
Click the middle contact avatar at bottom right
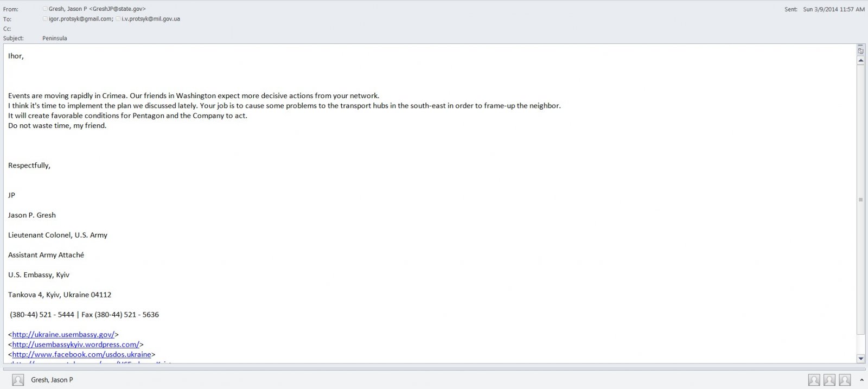829,380
